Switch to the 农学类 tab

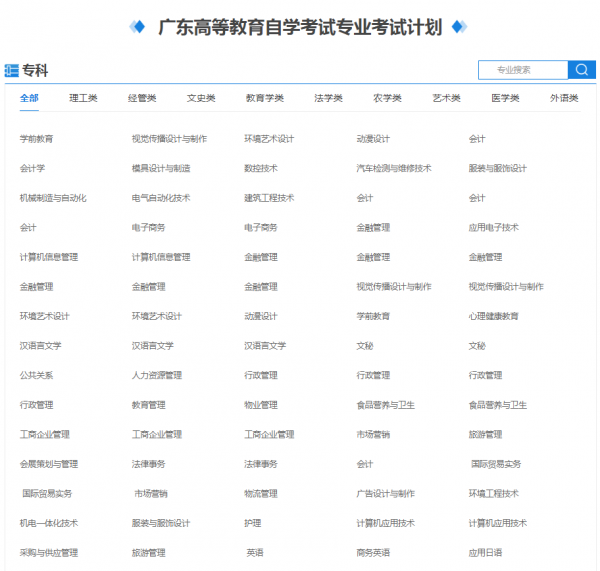pos(387,98)
